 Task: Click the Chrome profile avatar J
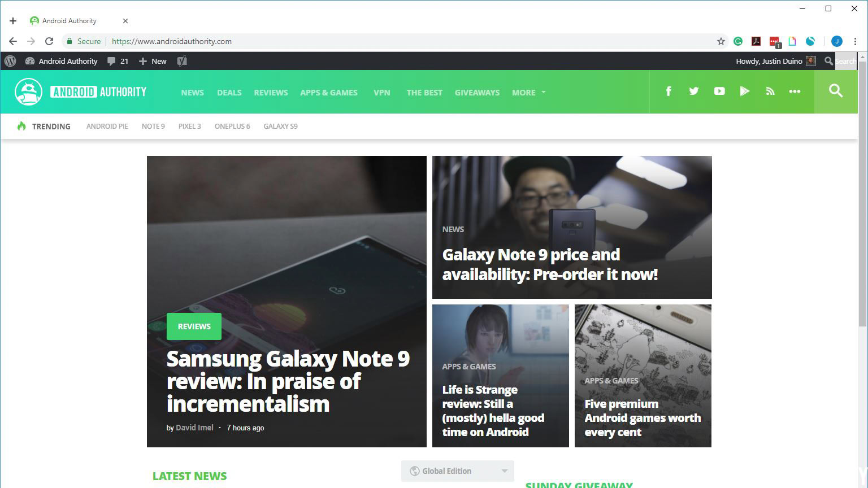(x=837, y=41)
